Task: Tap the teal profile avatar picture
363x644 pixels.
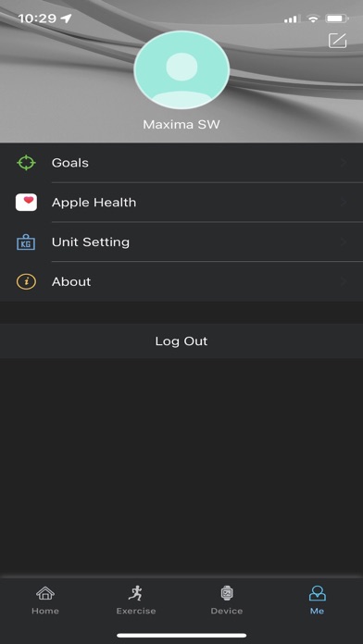Action: tap(181, 69)
